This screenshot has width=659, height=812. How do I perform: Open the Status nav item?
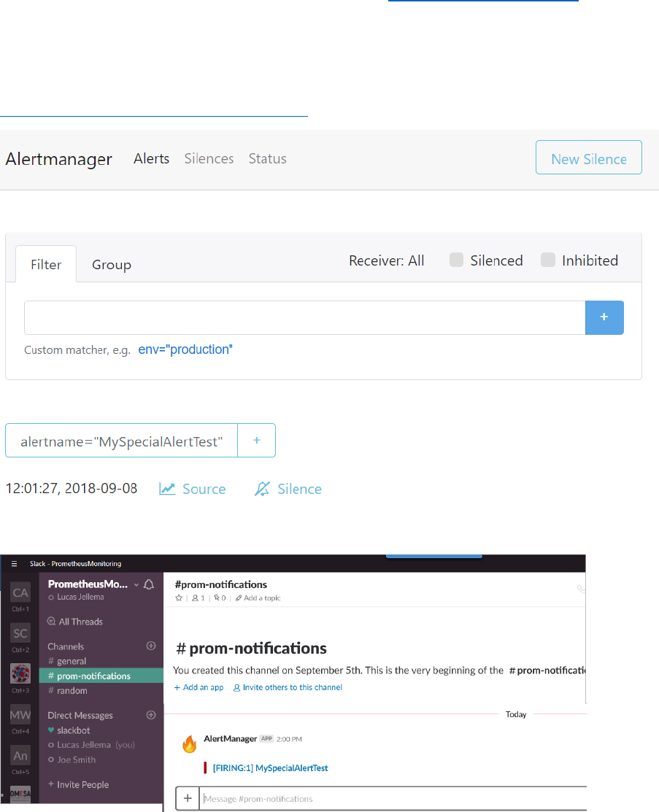click(267, 158)
